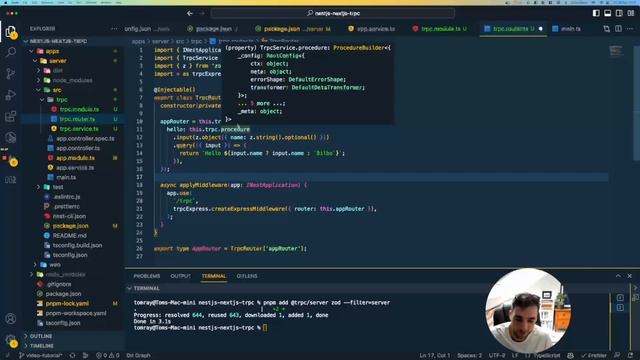Open .gitignore in file tree
This screenshot has width=640, height=360.
[59, 284]
